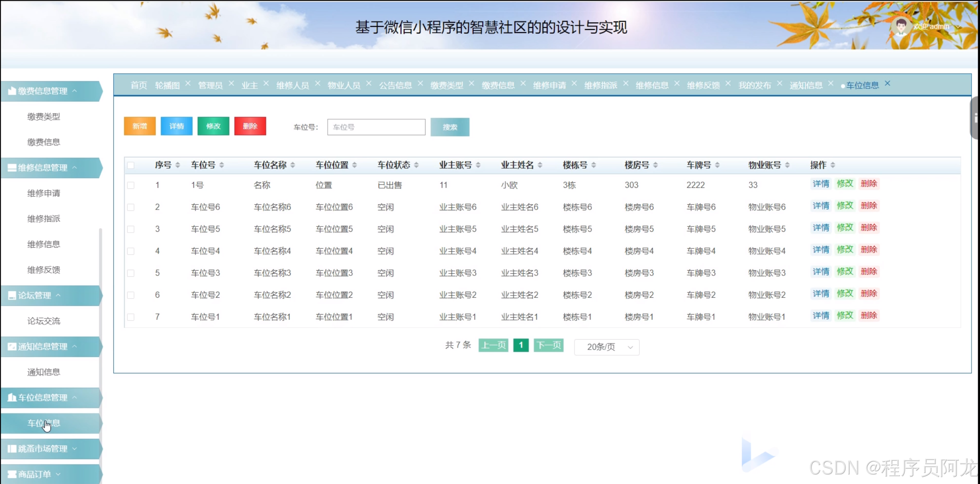The height and width of the screenshot is (484, 980).
Task: Close the 车位信息 tab
Action: pos(887,83)
